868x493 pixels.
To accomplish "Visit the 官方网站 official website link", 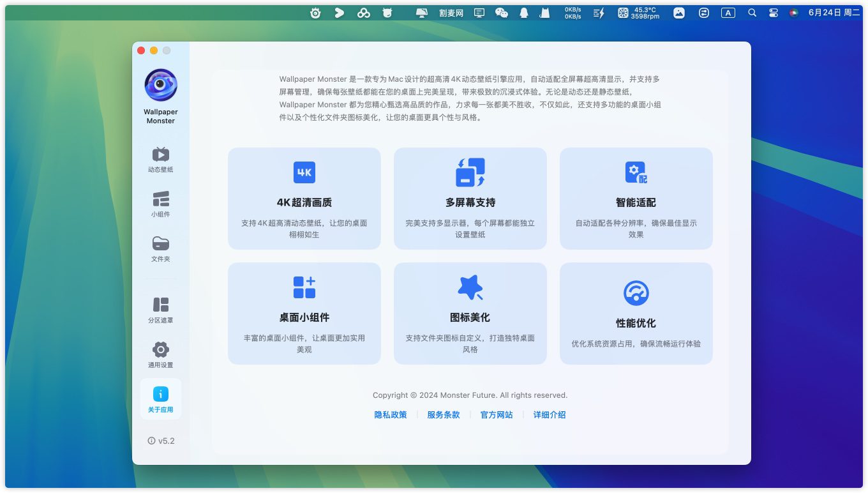I will pos(497,414).
